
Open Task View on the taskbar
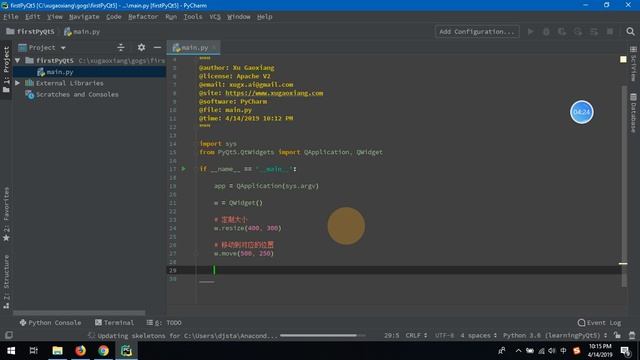coord(33,351)
